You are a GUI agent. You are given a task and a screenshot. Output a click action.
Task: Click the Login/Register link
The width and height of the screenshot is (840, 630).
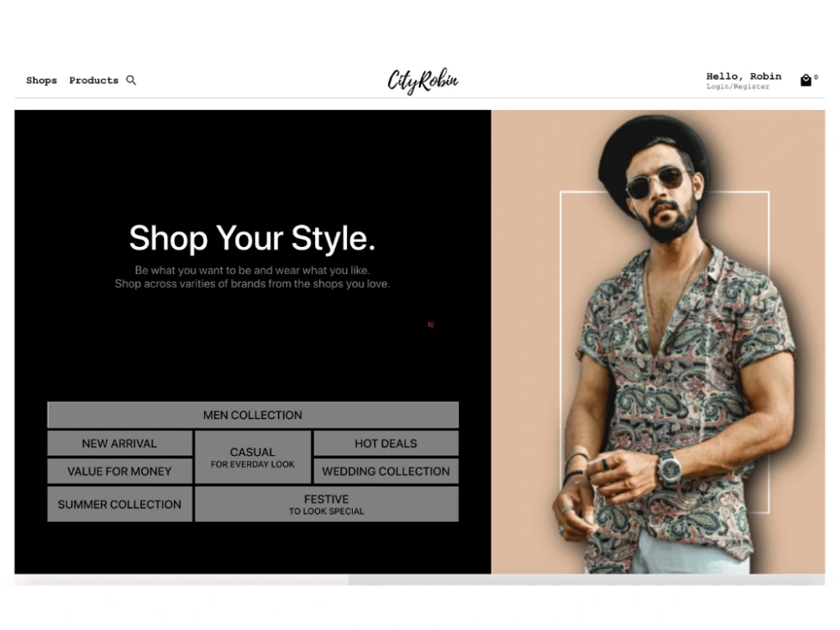pos(738,87)
